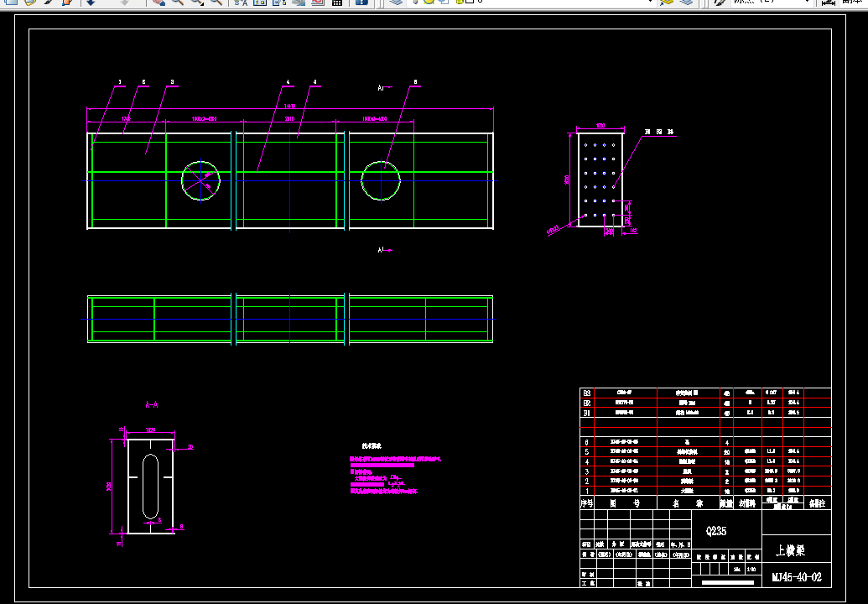The width and height of the screenshot is (868, 604).
Task: Select the 1:10 scale text in the title block
Action: click(751, 569)
